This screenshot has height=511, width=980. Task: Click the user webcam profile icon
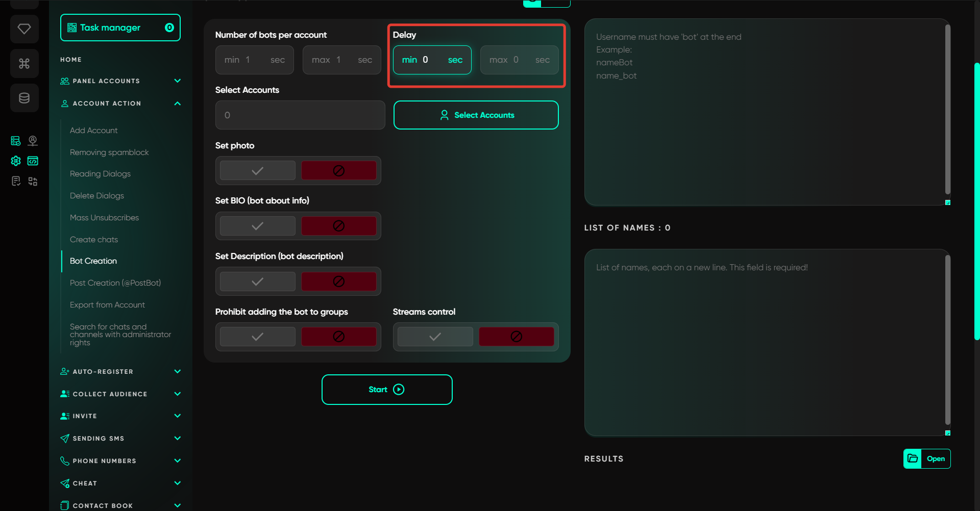33,141
